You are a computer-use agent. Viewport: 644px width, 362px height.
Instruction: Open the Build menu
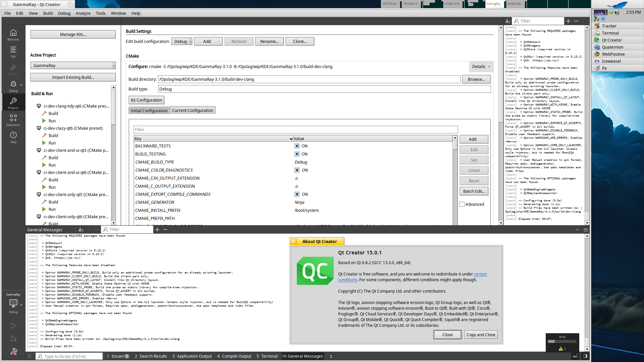(48, 13)
